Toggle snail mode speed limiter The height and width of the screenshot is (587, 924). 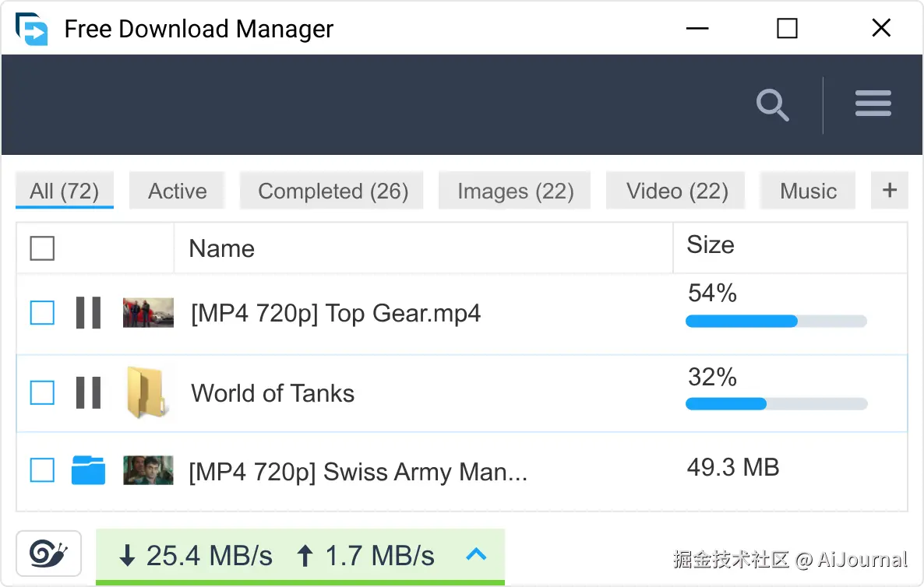coord(48,554)
